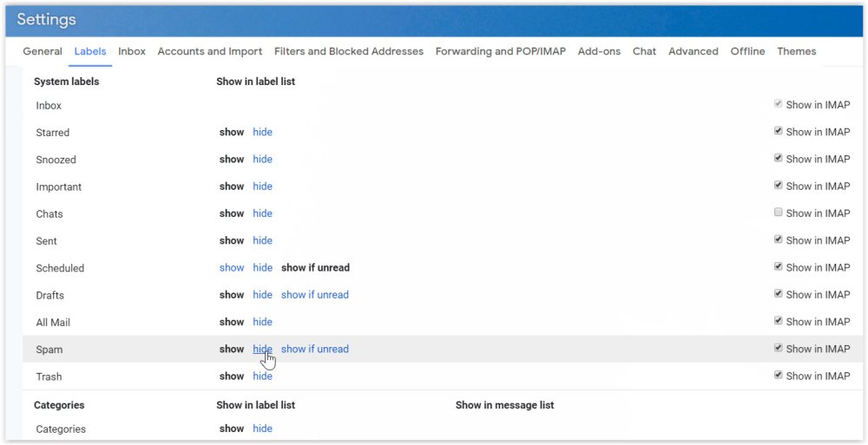Hide the Drafts label
868x445 pixels.
coord(262,295)
